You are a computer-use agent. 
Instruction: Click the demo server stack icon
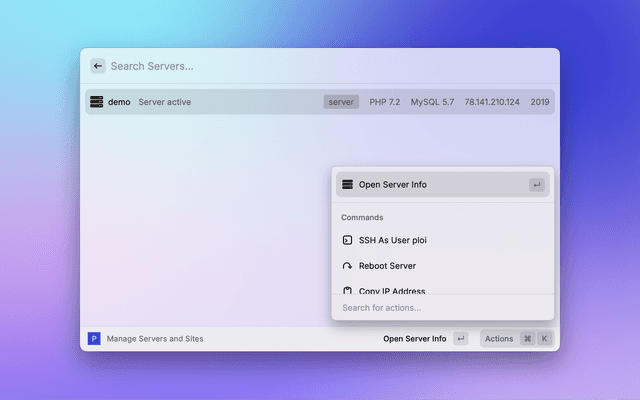pyautogui.click(x=97, y=102)
